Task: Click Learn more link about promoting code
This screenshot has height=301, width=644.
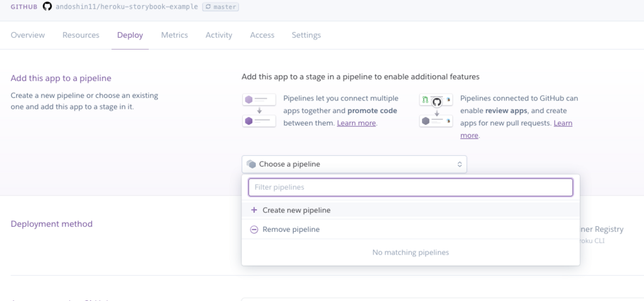Action: [x=357, y=123]
